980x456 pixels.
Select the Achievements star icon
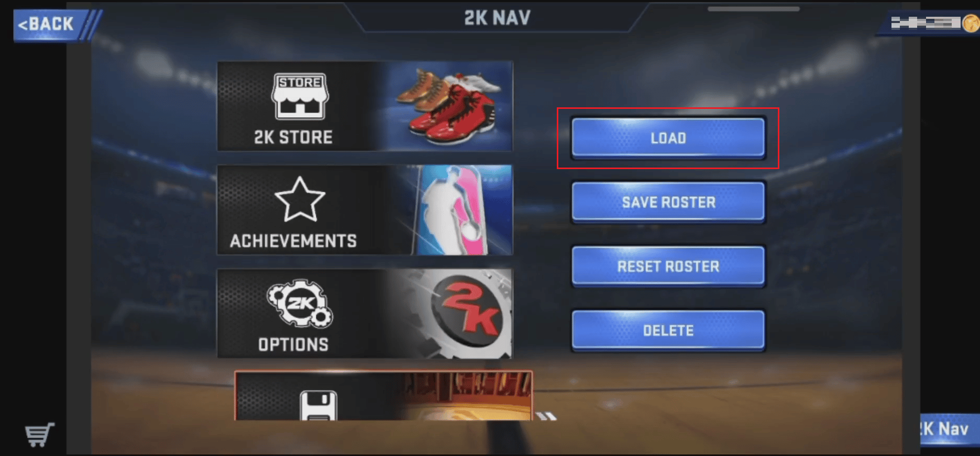pyautogui.click(x=300, y=199)
